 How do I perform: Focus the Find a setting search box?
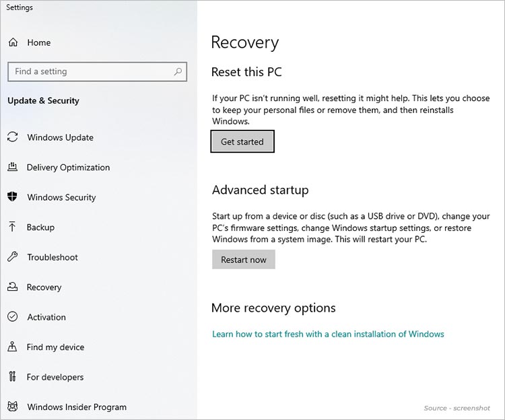(x=97, y=71)
